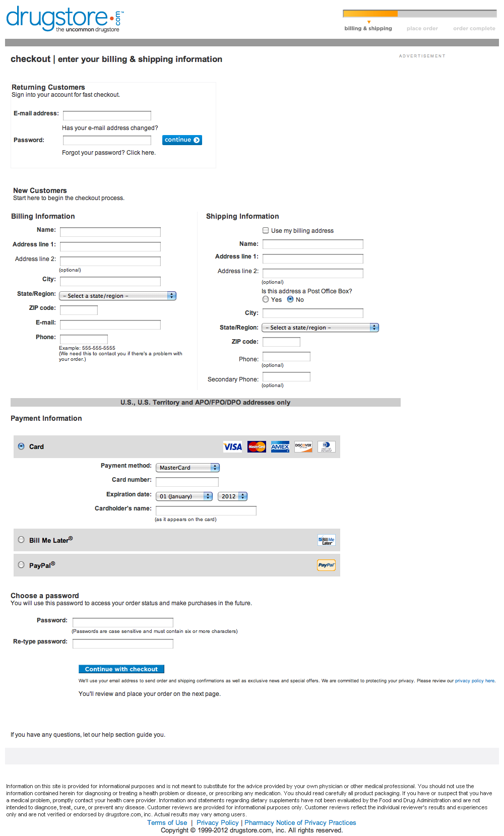Focus the billing ZIP code field
This screenshot has width=504, height=836.
click(79, 310)
